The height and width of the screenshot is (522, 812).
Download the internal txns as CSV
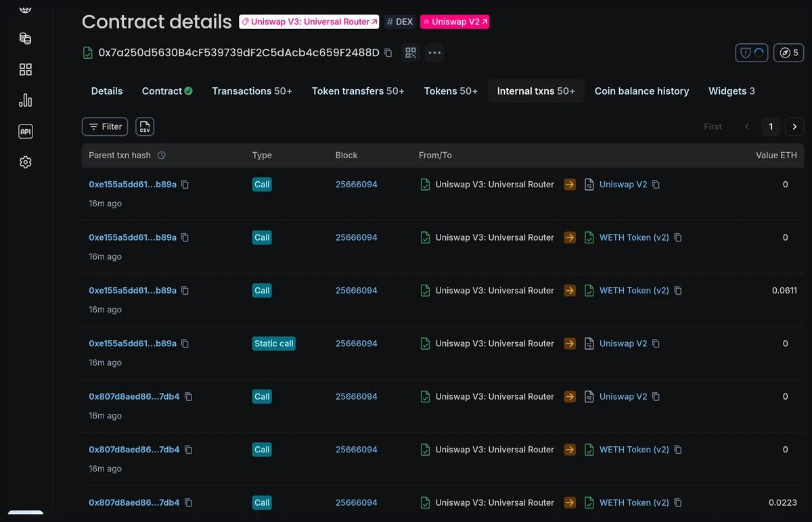click(x=145, y=126)
